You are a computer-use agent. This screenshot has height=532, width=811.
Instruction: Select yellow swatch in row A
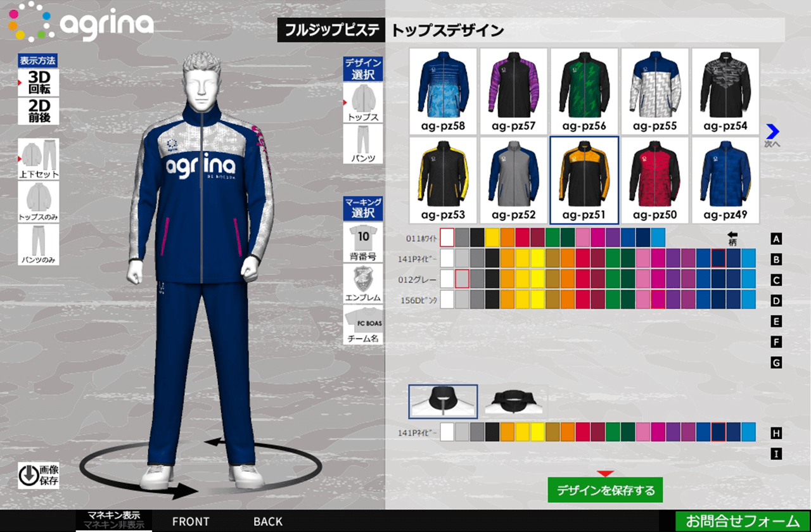(492, 237)
